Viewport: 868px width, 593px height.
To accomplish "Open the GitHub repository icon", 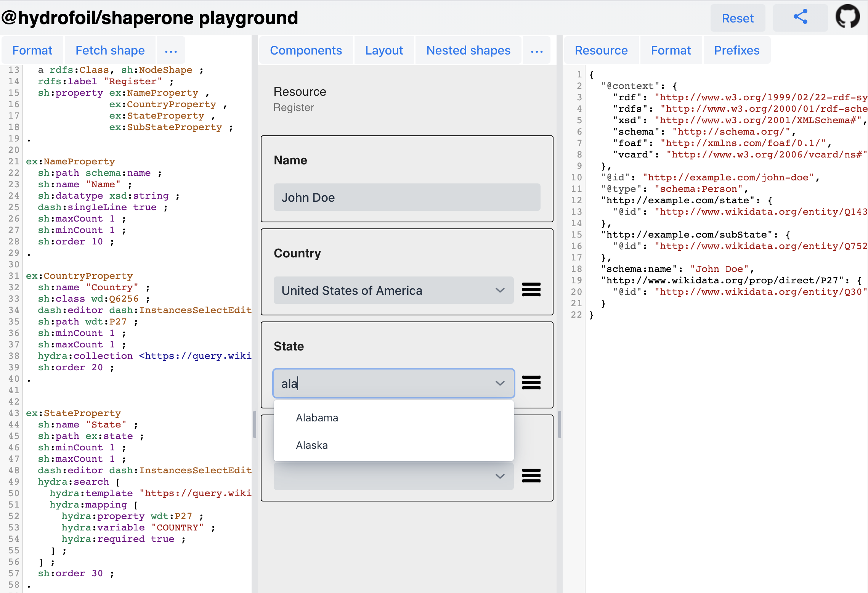I will pos(847,17).
